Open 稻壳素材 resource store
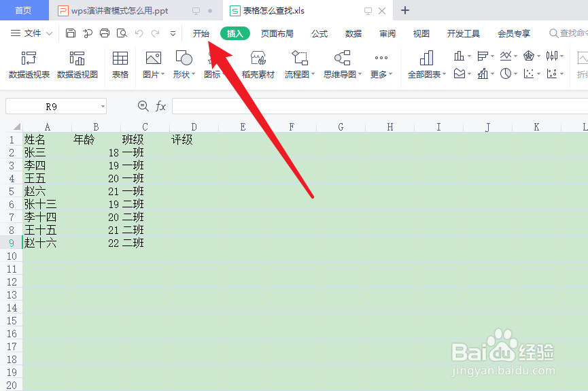 pyautogui.click(x=258, y=65)
